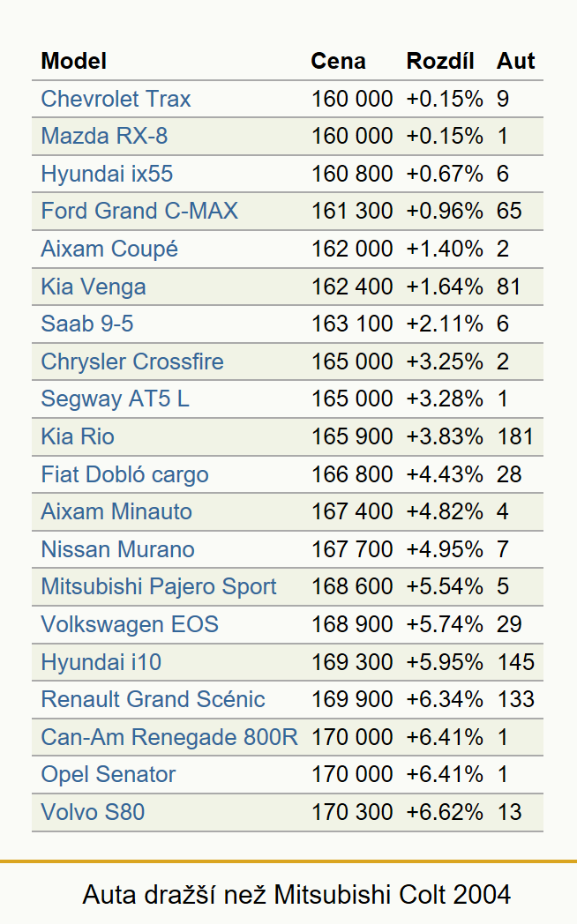
Task: Open Mitsubishi Pajero Sport link
Action: pos(159,587)
